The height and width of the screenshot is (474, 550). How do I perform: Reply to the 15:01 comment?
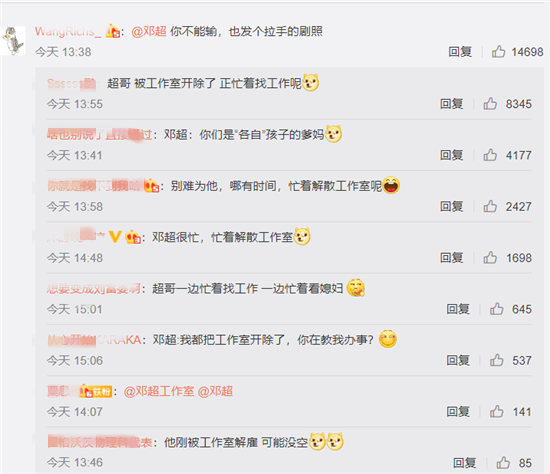click(458, 309)
